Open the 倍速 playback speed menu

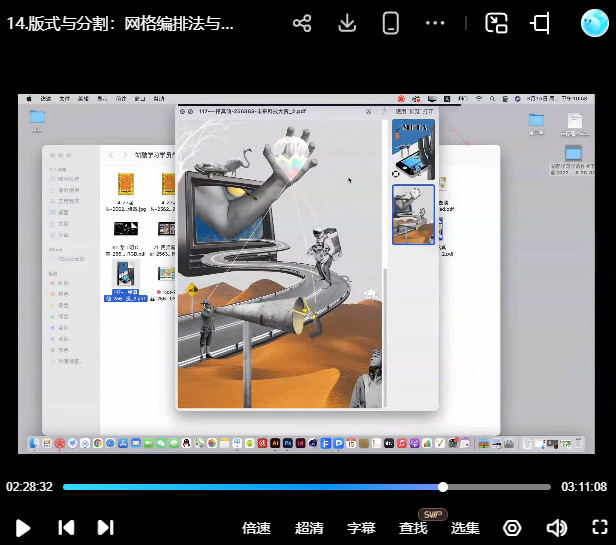[x=257, y=528]
